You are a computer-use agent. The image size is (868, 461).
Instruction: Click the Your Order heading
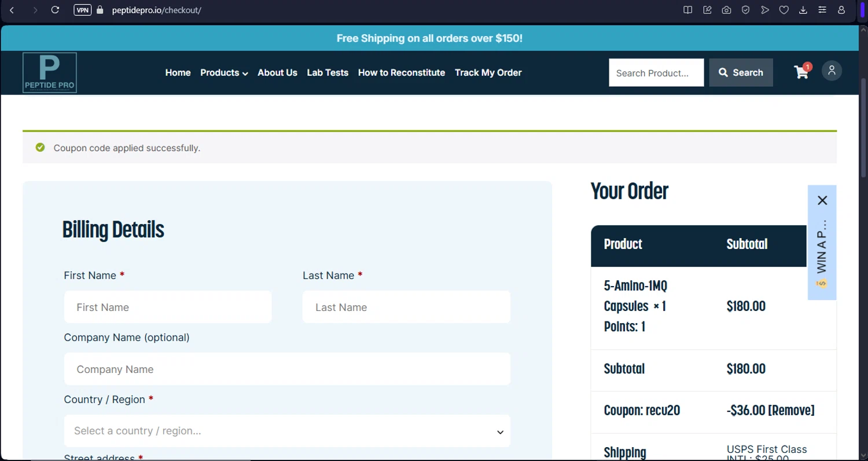point(629,191)
